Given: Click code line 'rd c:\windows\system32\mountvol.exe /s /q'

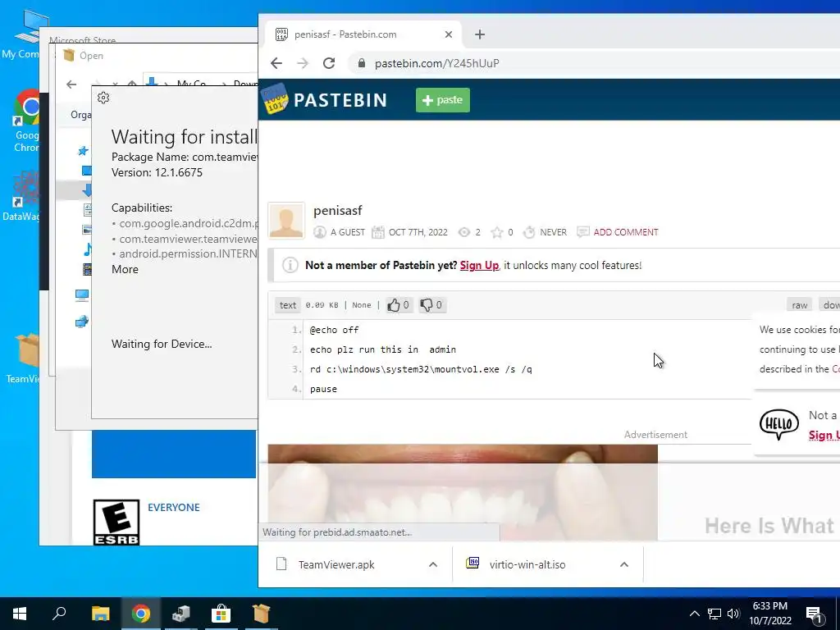Looking at the screenshot, I should [x=421, y=369].
